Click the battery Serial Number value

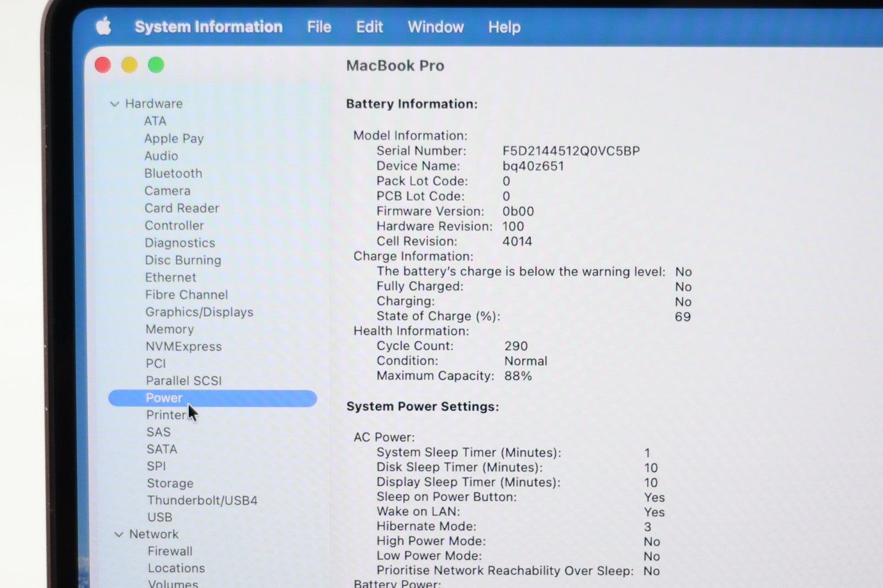tap(571, 151)
